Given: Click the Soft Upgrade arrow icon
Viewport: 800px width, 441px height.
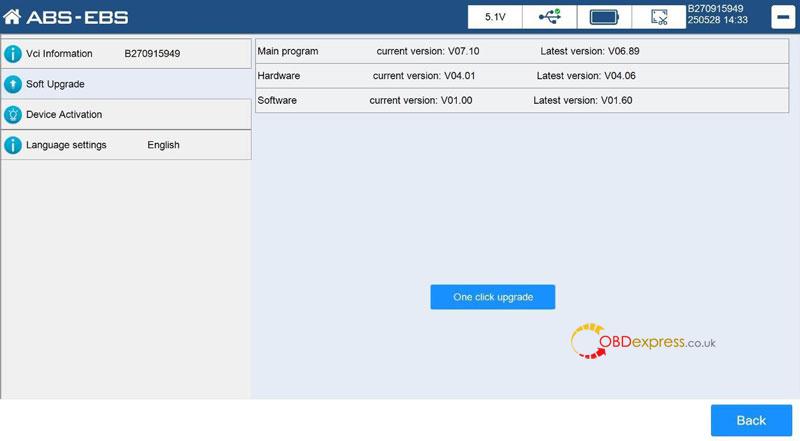Looking at the screenshot, I should point(13,84).
